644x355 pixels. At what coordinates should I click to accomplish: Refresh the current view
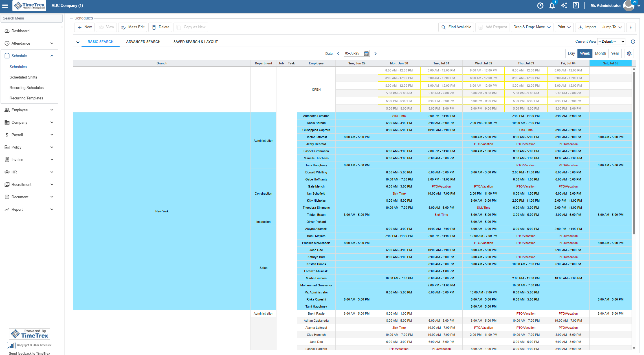coord(633,42)
